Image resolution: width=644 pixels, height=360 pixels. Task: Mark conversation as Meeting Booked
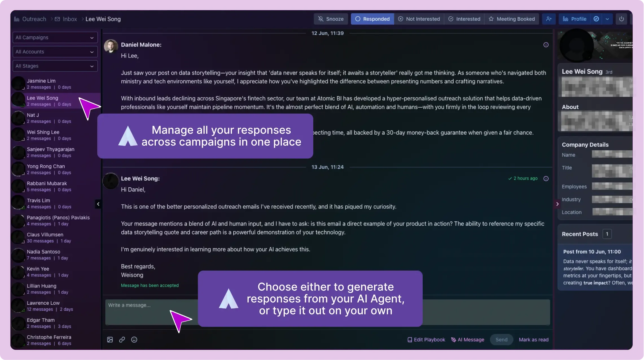pyautogui.click(x=512, y=19)
